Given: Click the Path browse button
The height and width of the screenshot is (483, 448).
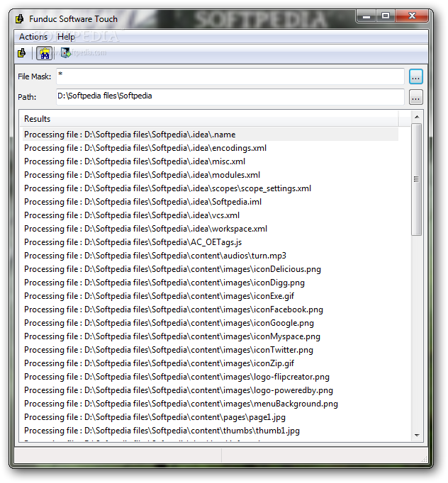Looking at the screenshot, I should tap(415, 97).
